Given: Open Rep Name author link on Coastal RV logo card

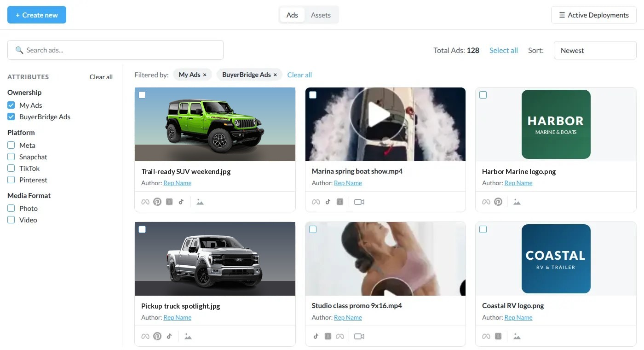Looking at the screenshot, I should [x=518, y=317].
